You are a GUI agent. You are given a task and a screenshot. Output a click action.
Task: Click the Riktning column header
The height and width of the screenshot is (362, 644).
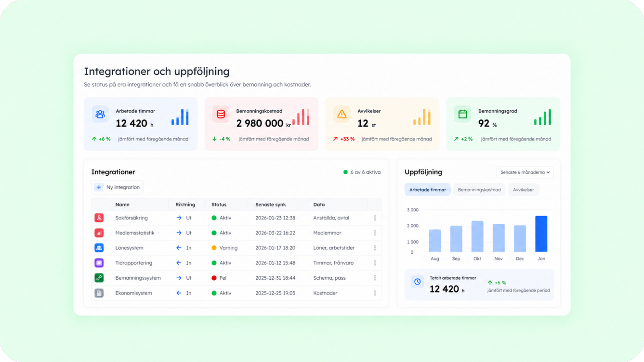pos(185,205)
